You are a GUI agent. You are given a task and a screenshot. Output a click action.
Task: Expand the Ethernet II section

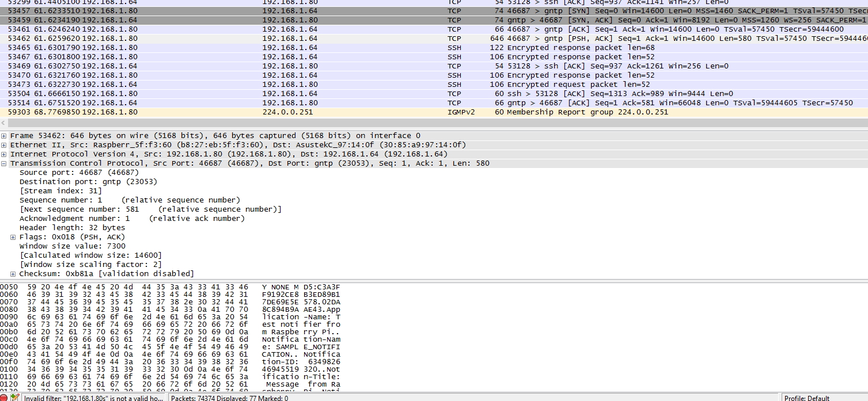tap(5, 144)
